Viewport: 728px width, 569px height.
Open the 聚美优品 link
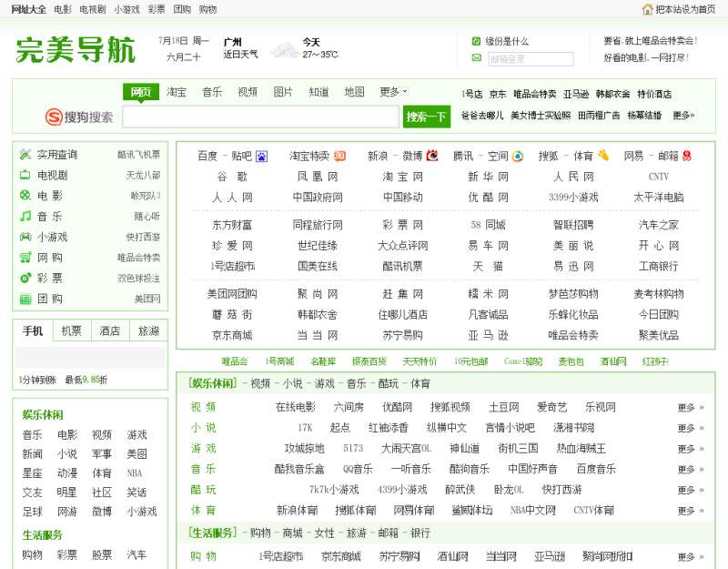coord(658,335)
